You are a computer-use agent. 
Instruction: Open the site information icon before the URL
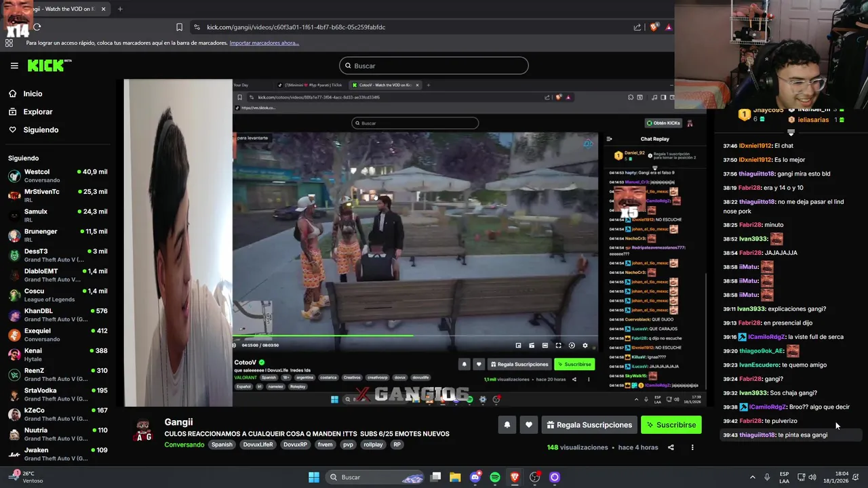pyautogui.click(x=197, y=27)
